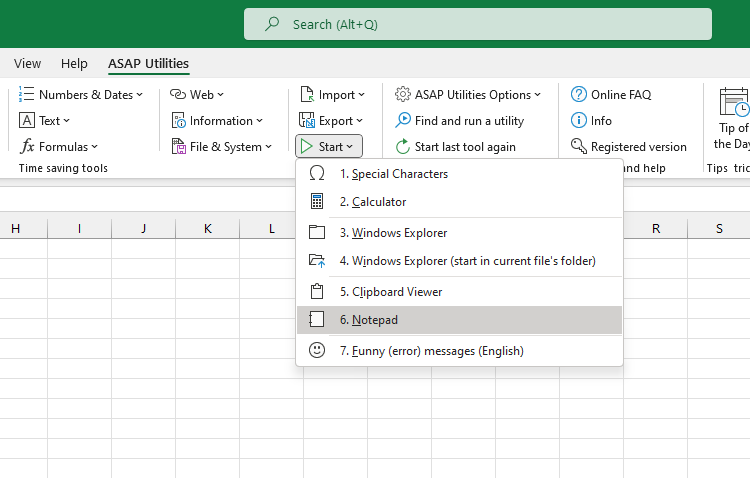Choose '2. Calculator' menu entry

(459, 202)
